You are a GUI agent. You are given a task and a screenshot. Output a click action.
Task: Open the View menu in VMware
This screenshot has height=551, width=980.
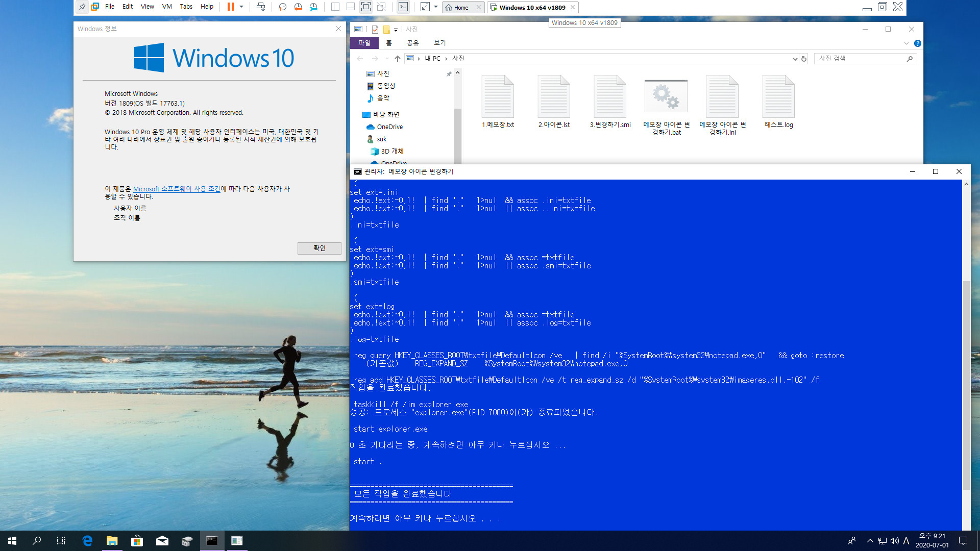click(148, 7)
